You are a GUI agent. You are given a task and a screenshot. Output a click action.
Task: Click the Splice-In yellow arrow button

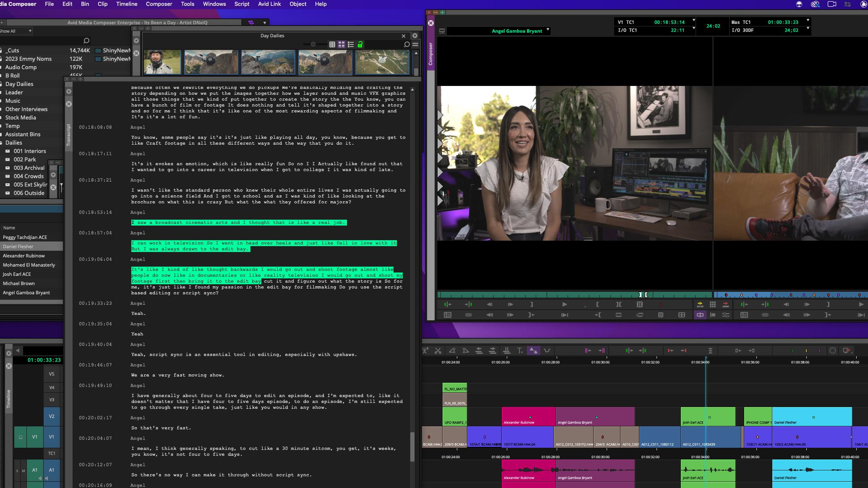700,304
